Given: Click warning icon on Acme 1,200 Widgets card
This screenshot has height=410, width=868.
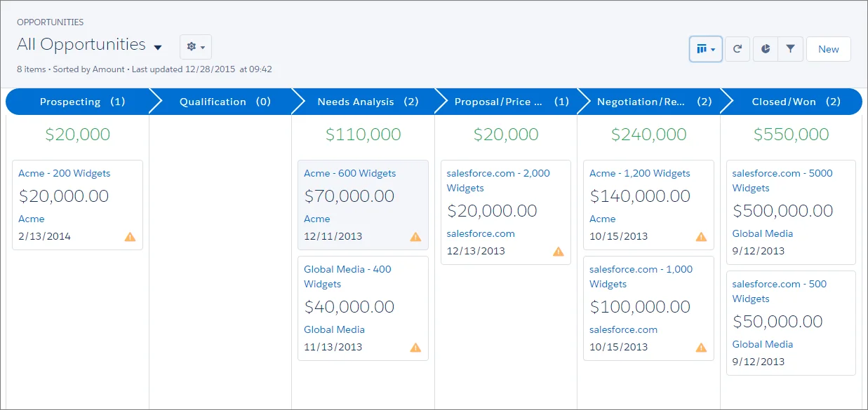Looking at the screenshot, I should (701, 237).
